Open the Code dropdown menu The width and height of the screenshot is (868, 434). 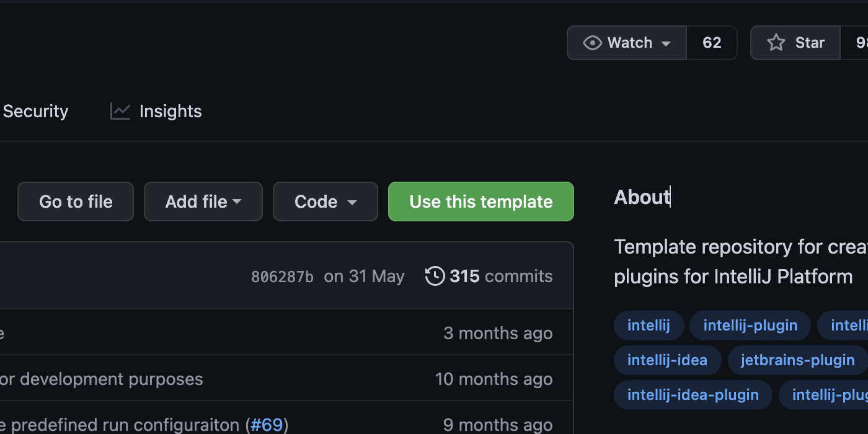point(325,201)
